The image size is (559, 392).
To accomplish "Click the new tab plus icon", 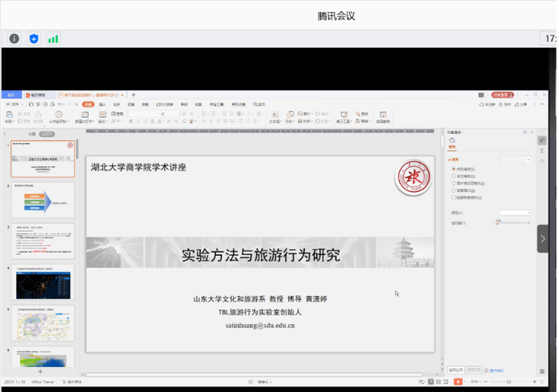I will pos(133,95).
